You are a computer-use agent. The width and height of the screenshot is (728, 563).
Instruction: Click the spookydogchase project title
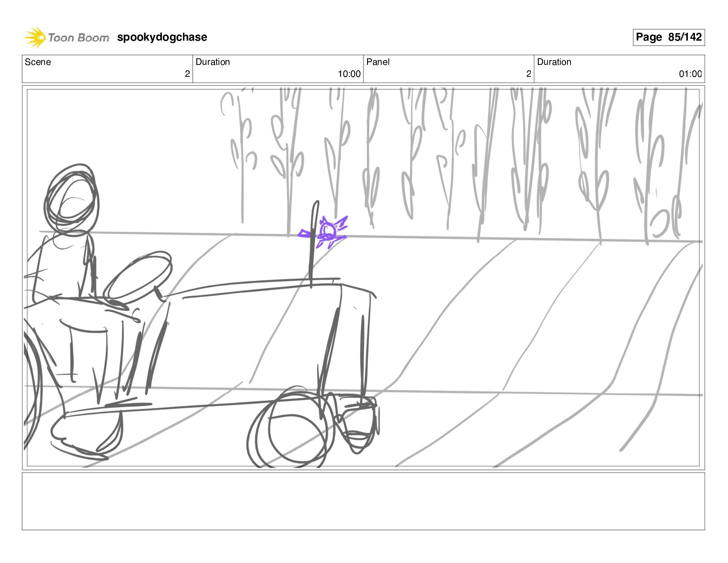tap(162, 37)
